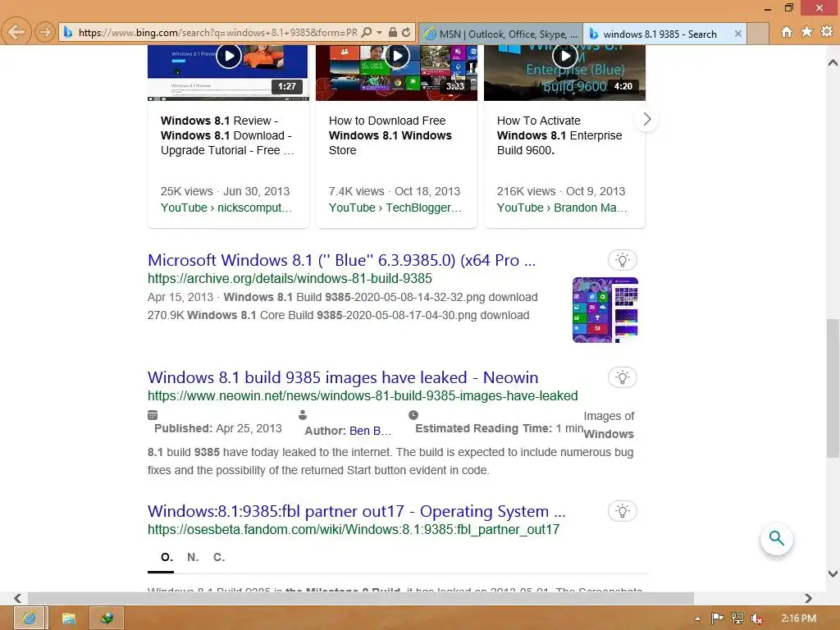Screen dimensions: 840x630
Task: Click the muted speaker volume tray icon
Action: tap(756, 619)
